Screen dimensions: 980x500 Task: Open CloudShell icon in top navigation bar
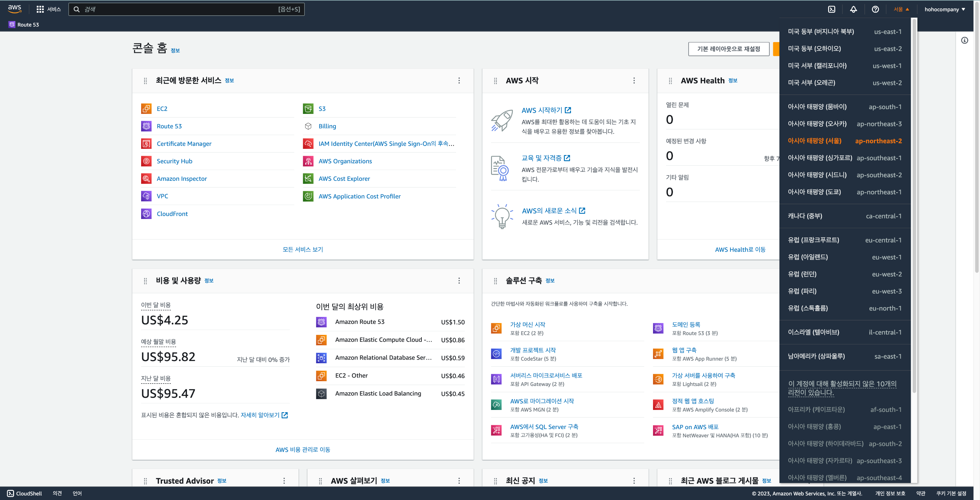pyautogui.click(x=832, y=9)
